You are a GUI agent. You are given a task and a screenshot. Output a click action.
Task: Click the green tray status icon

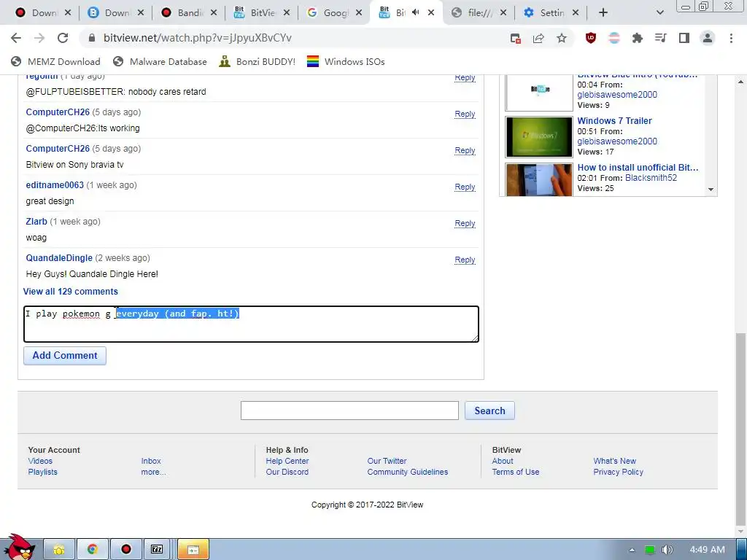[650, 550]
